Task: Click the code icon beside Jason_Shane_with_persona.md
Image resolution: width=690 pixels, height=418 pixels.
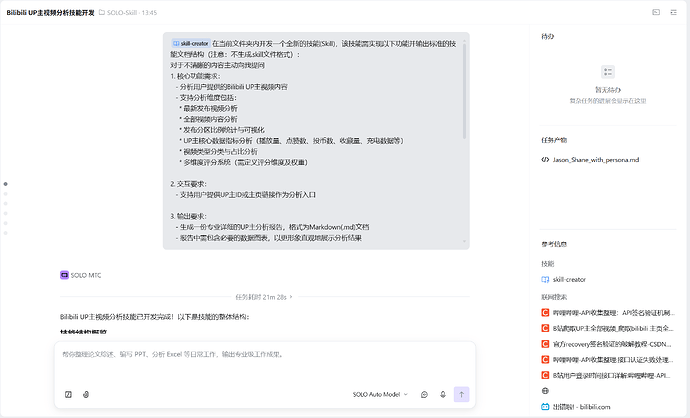Action: [545, 160]
